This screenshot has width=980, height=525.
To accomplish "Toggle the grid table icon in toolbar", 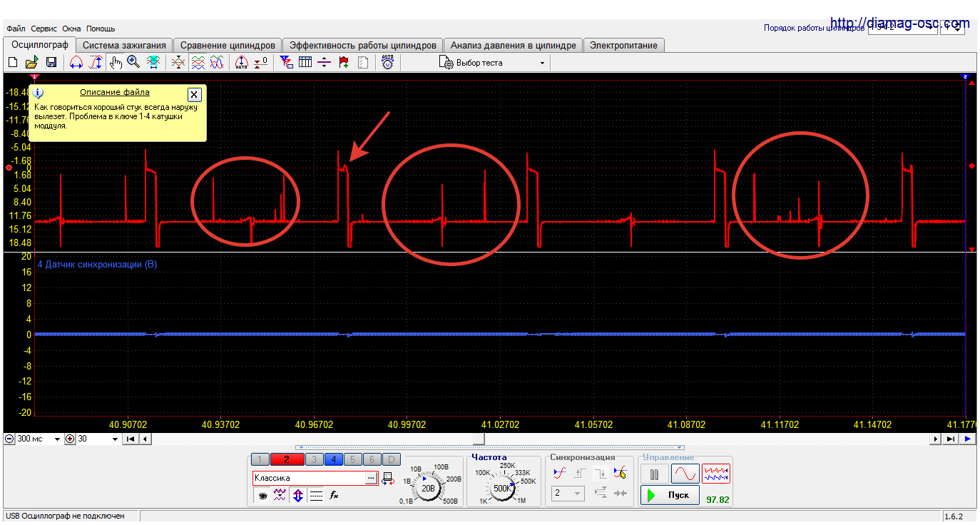I will click(x=305, y=63).
